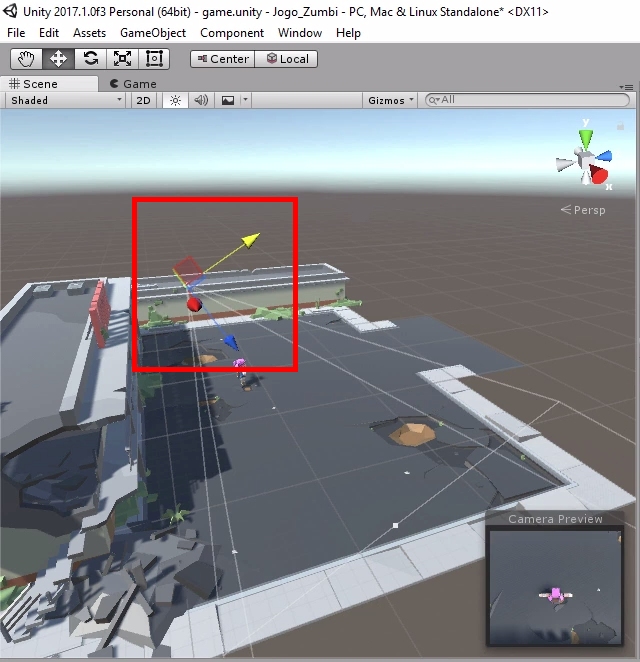Image resolution: width=640 pixels, height=662 pixels.
Task: Select the Rect Transform tool
Action: (154, 59)
